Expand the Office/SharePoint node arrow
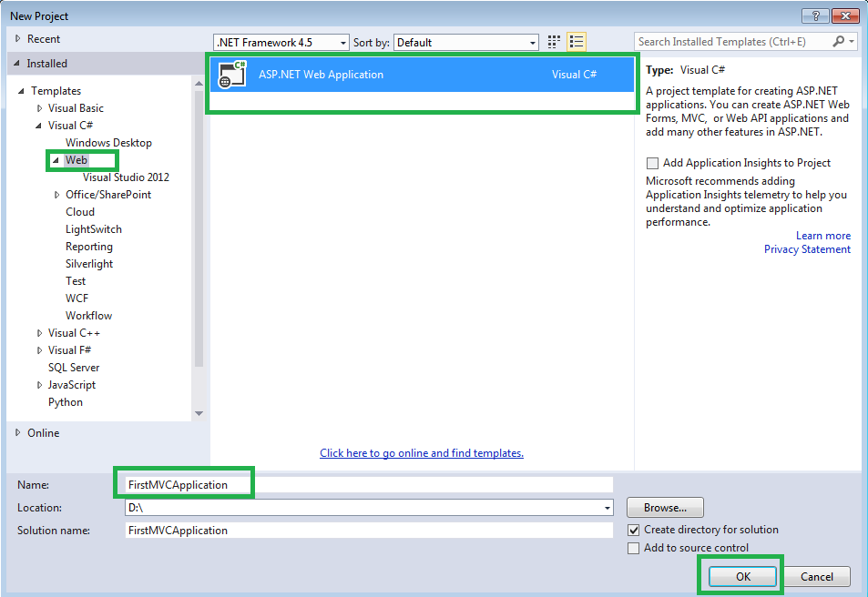This screenshot has width=868, height=597. [56, 195]
